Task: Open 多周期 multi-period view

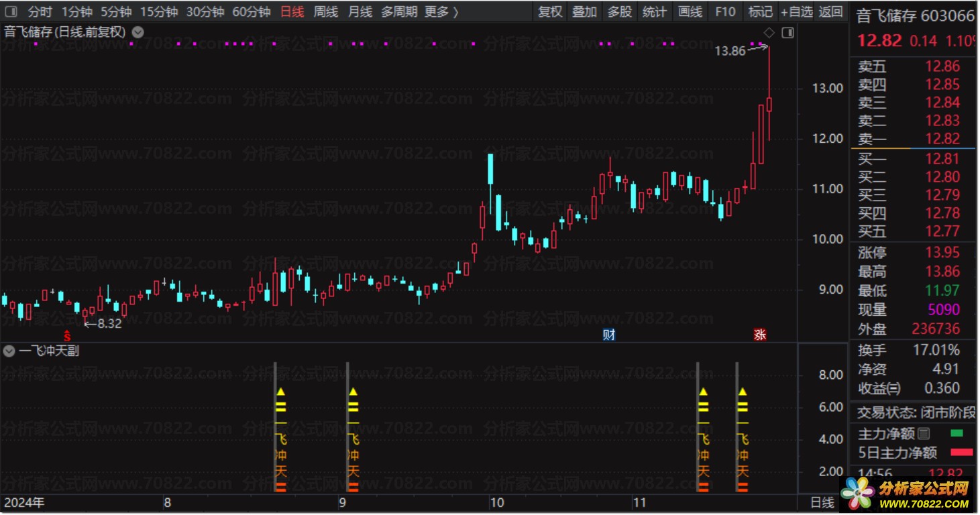Action: (x=399, y=12)
